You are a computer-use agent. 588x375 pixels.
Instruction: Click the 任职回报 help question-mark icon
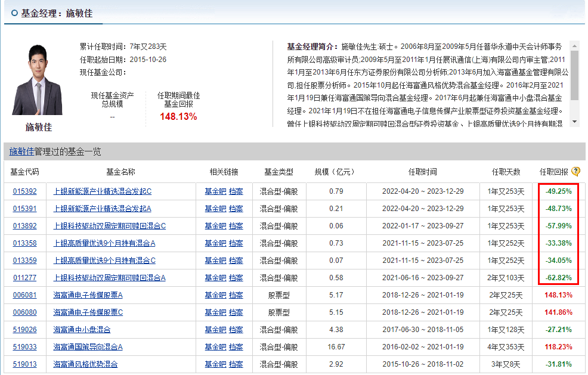(575, 172)
